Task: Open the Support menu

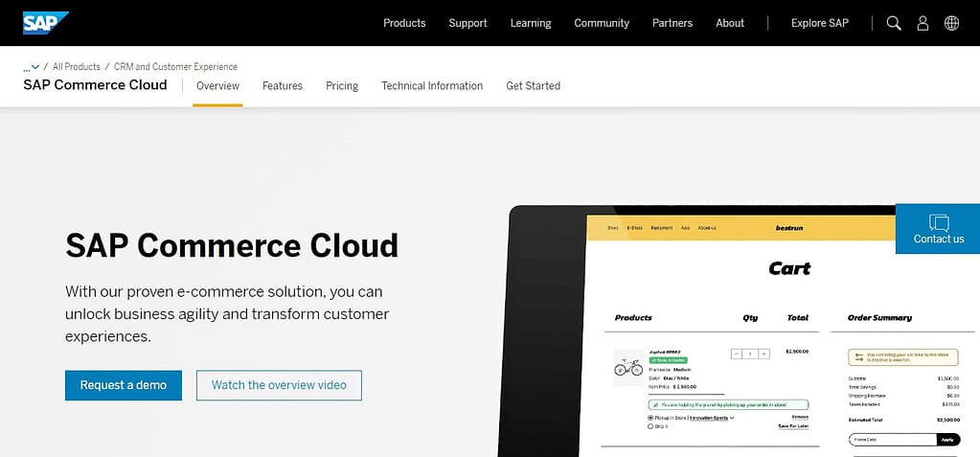Action: tap(467, 23)
